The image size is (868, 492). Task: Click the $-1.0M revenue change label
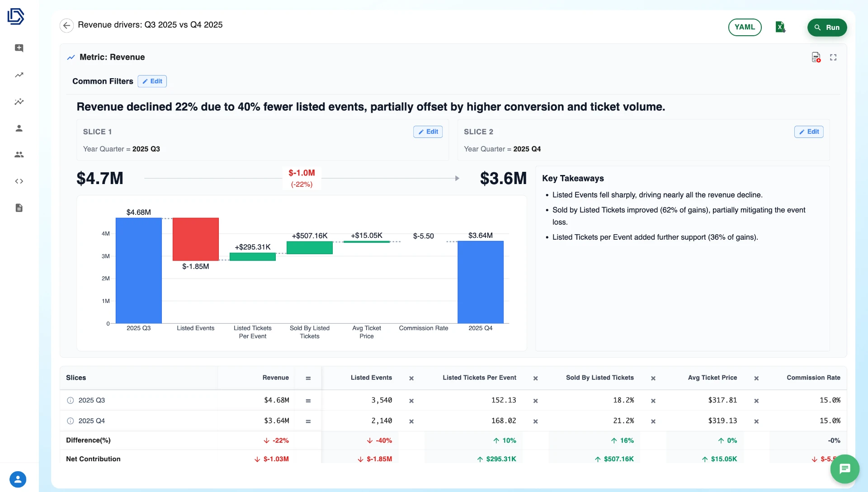pos(302,173)
